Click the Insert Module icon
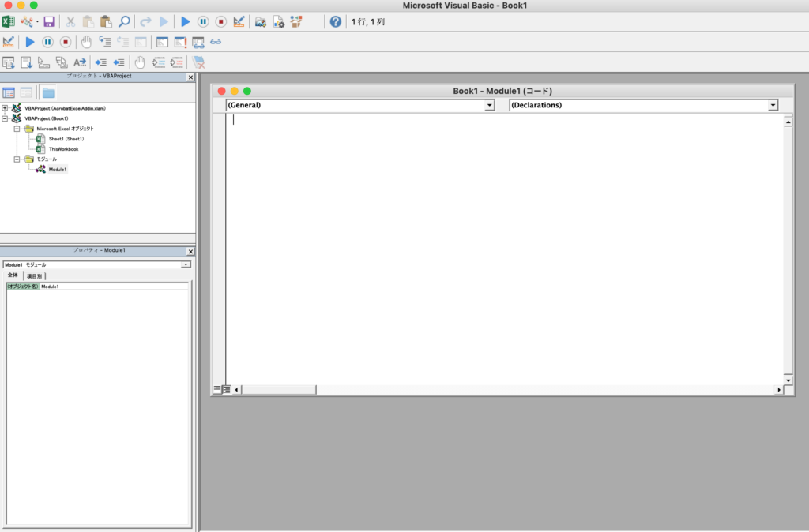This screenshot has height=532, width=809. coord(26,21)
